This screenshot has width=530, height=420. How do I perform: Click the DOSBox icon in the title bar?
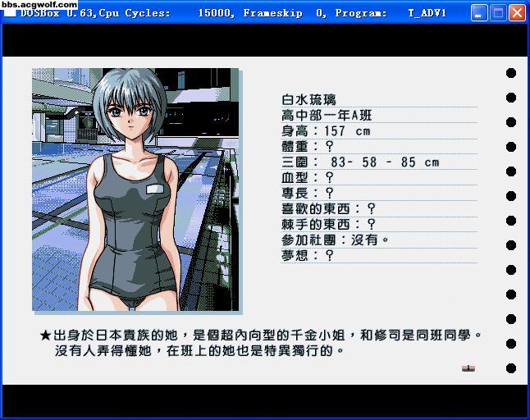(10, 14)
